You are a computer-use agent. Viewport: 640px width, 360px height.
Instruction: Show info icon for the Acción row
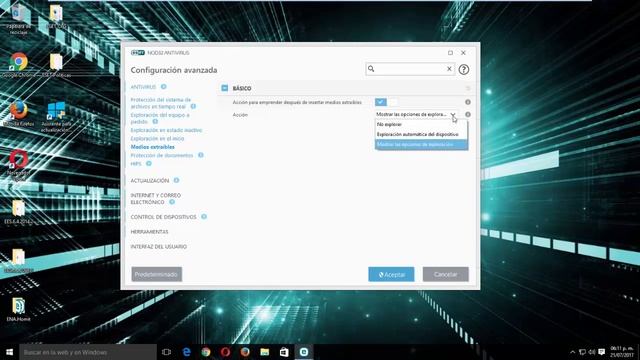coord(468,115)
